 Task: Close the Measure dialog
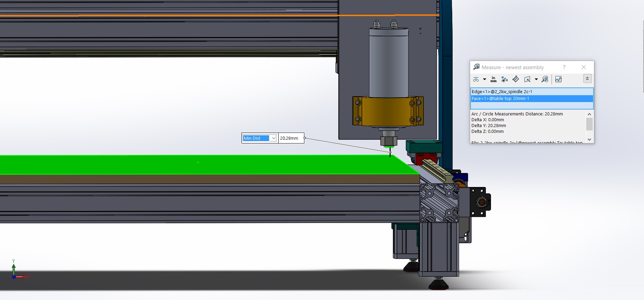coord(584,67)
